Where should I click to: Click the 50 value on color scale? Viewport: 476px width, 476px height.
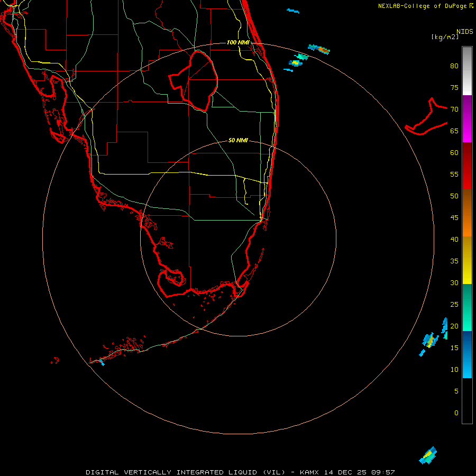(454, 196)
